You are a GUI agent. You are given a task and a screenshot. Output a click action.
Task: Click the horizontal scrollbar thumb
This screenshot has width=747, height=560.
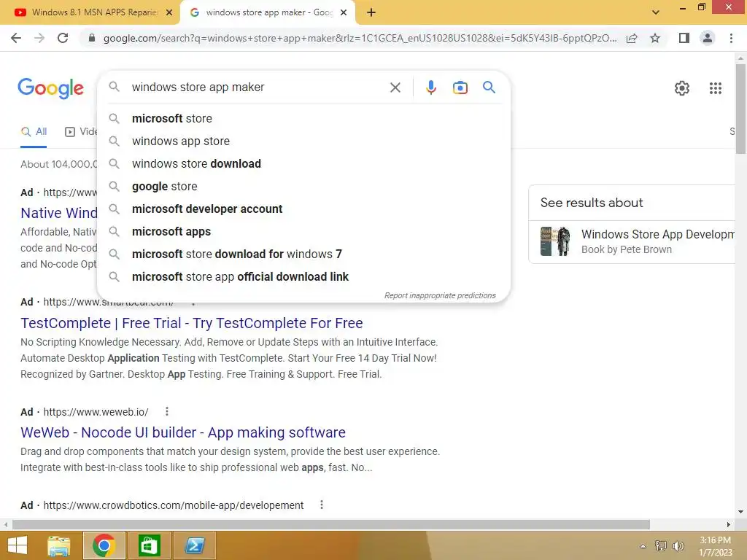[331, 524]
